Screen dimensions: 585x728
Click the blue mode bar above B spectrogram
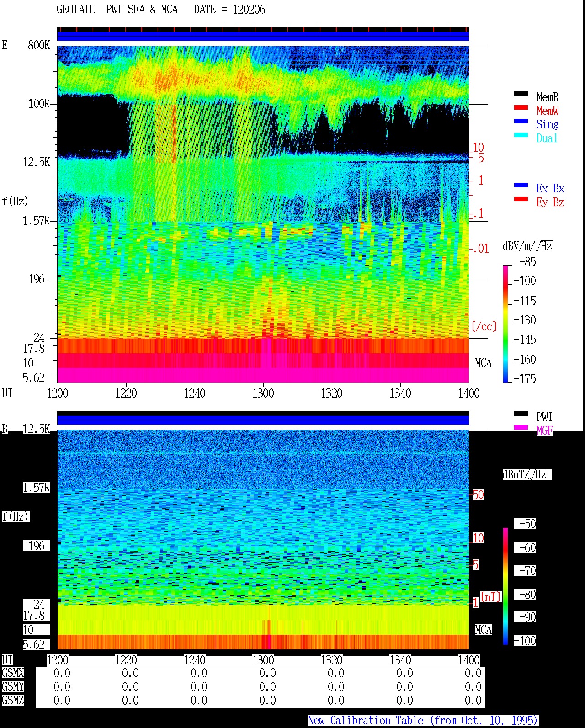(x=263, y=420)
